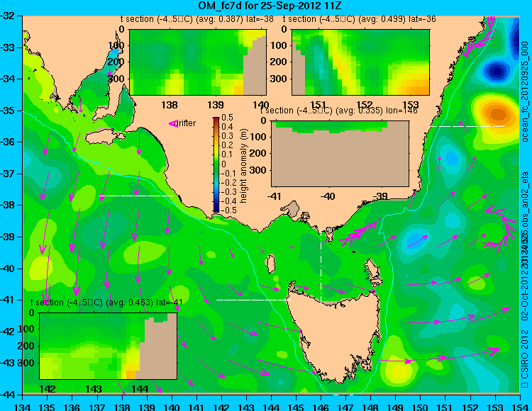This screenshot has width=532, height=411.
Task: Click longitude label 150 on the bottom axis
Action: [420, 407]
